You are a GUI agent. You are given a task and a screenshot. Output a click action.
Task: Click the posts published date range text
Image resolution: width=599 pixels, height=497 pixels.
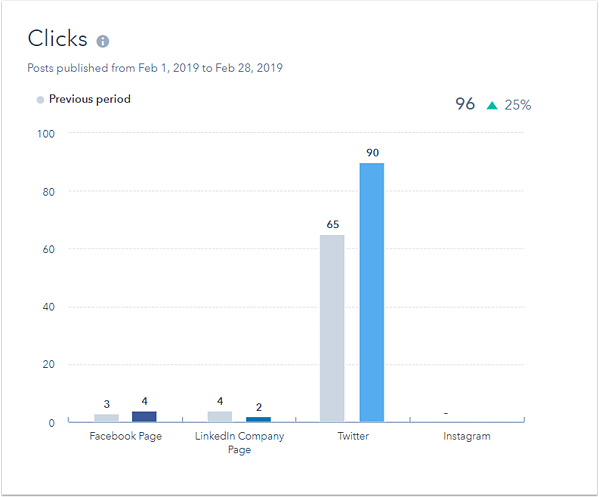point(155,68)
